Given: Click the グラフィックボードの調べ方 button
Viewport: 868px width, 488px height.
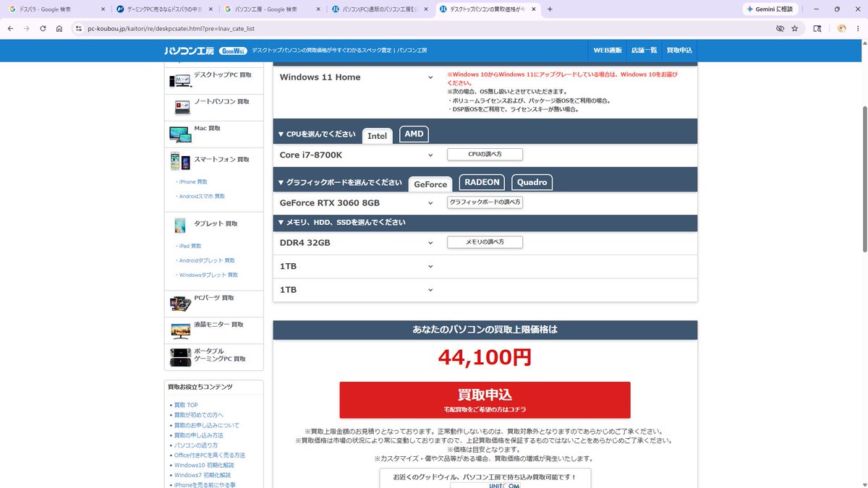Looking at the screenshot, I should [x=485, y=202].
